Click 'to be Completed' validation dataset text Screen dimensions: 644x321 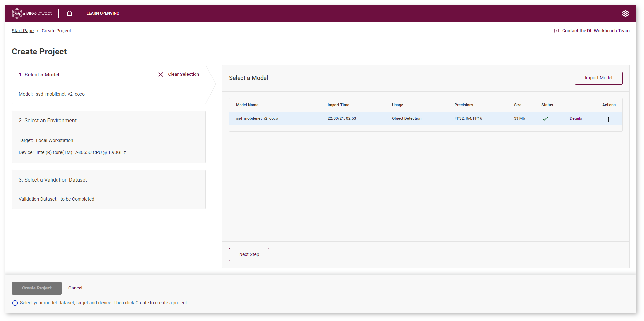[77, 199]
